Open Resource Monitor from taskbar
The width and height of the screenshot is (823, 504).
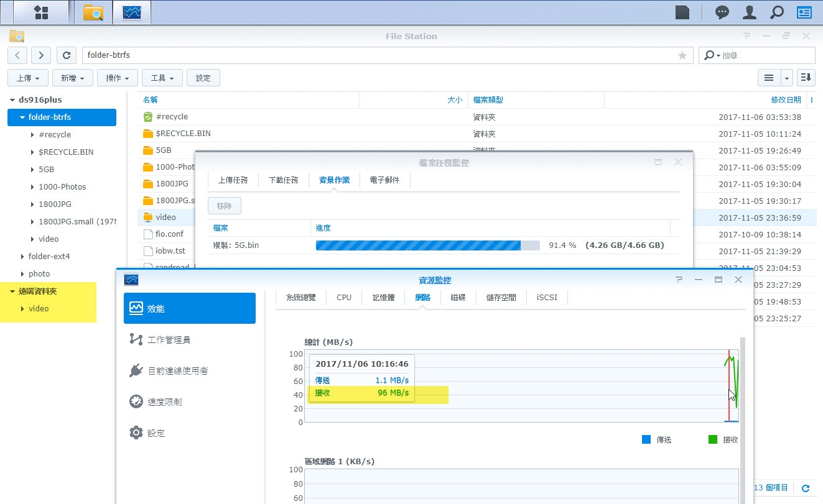(131, 12)
